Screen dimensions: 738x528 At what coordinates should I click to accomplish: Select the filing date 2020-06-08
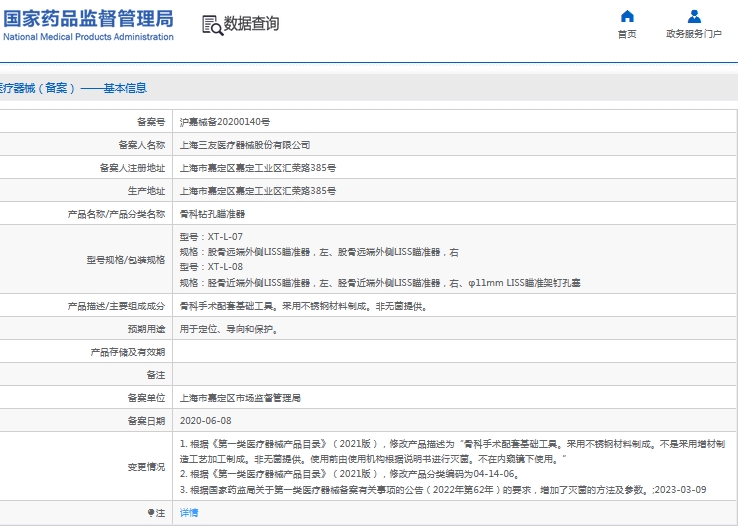205,421
